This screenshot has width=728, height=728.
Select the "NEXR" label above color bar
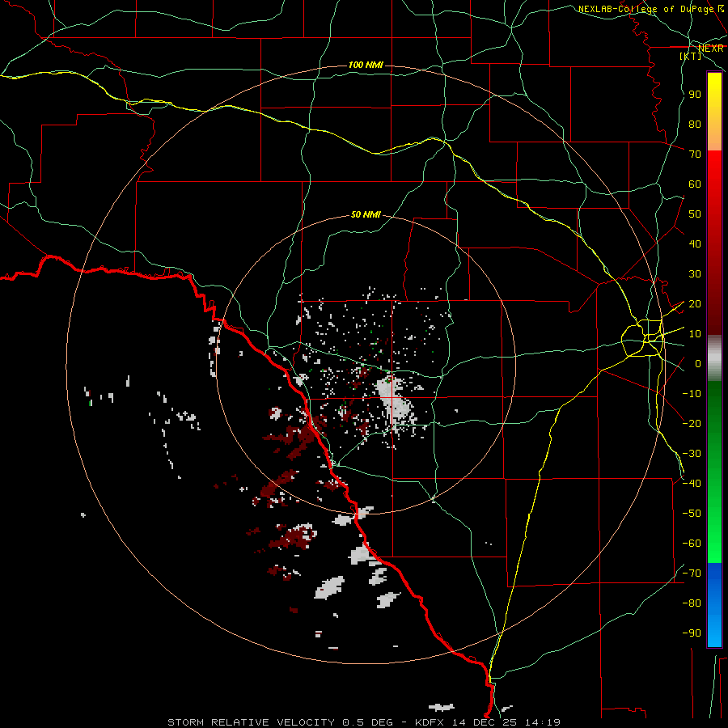click(711, 49)
